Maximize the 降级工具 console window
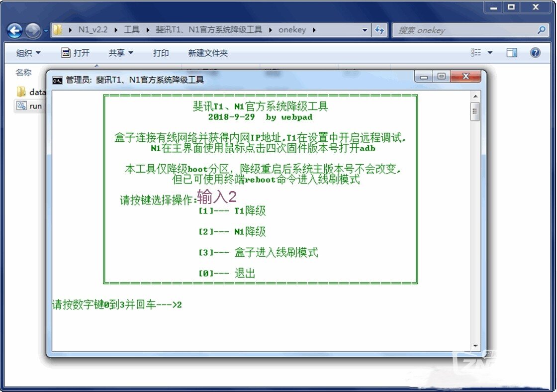Image resolution: width=557 pixels, height=392 pixels. 442,77
